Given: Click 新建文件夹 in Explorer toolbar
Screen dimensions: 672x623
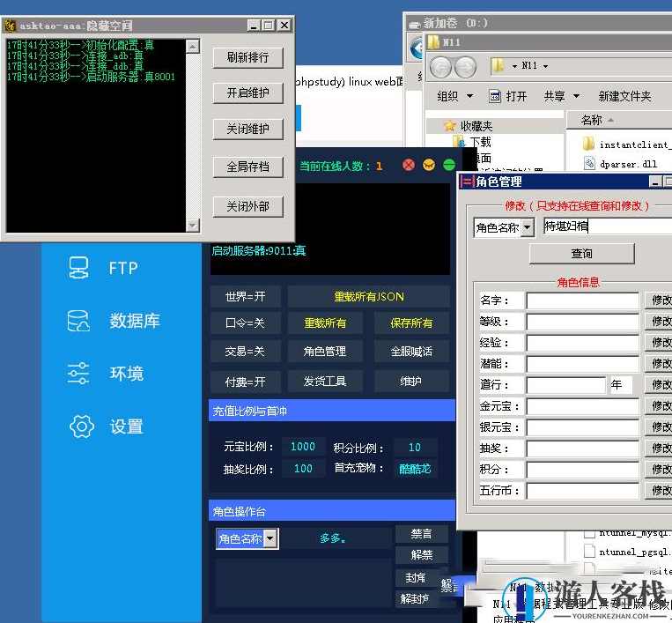Looking at the screenshot, I should pos(624,96).
